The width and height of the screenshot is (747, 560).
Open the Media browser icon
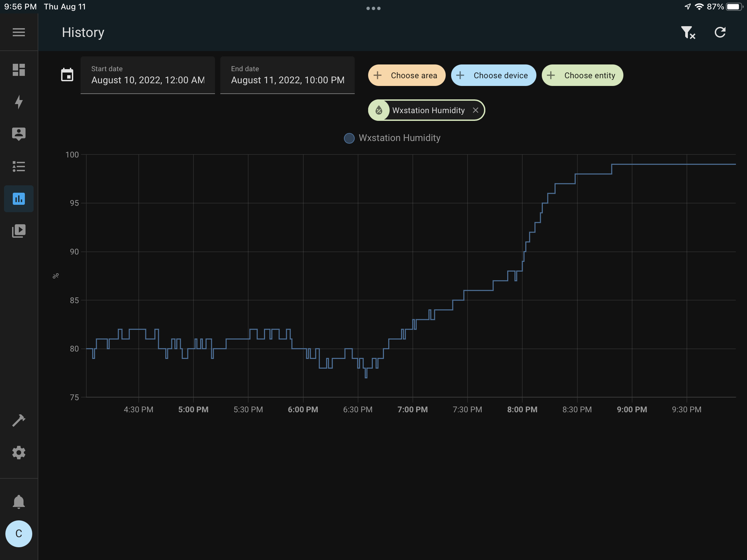pyautogui.click(x=18, y=231)
